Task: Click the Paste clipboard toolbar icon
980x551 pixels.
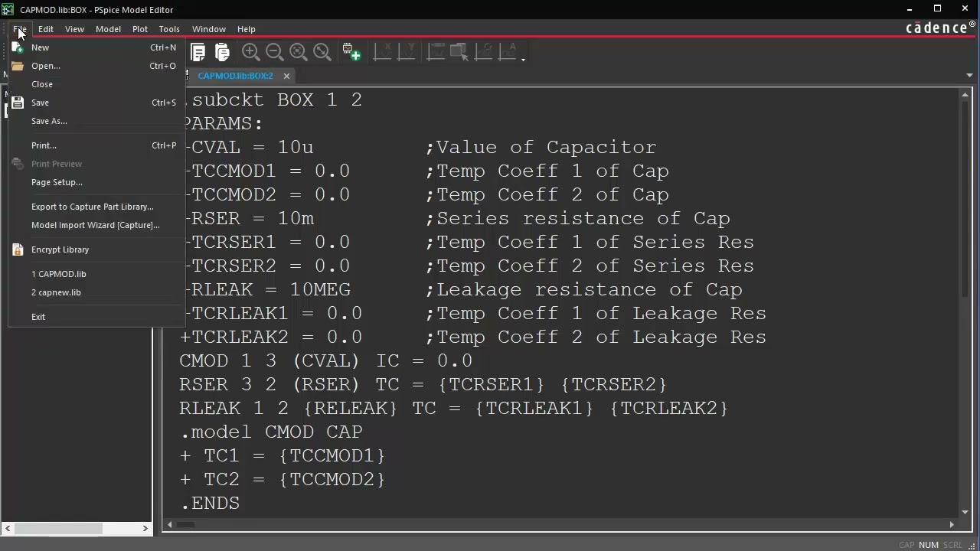Action: pyautogui.click(x=222, y=52)
